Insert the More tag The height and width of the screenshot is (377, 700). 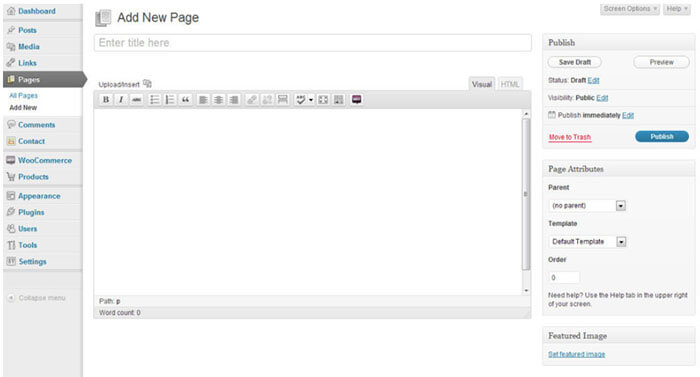click(x=283, y=100)
